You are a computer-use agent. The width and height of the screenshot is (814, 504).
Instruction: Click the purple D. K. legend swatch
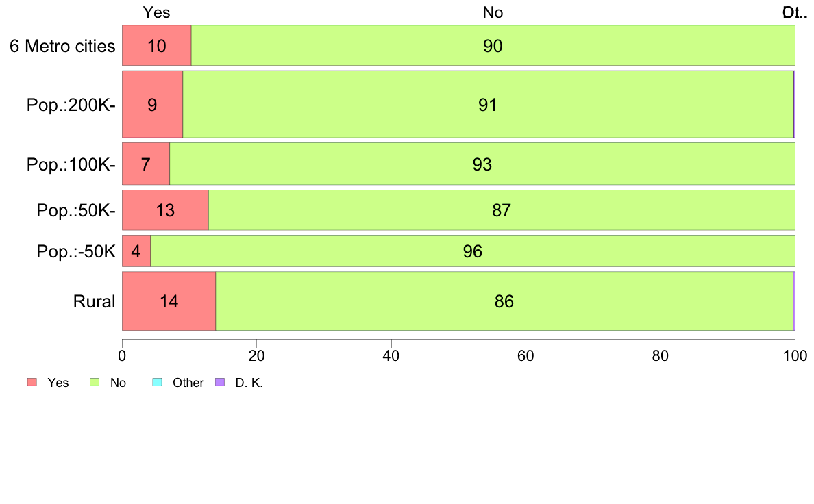(220, 382)
